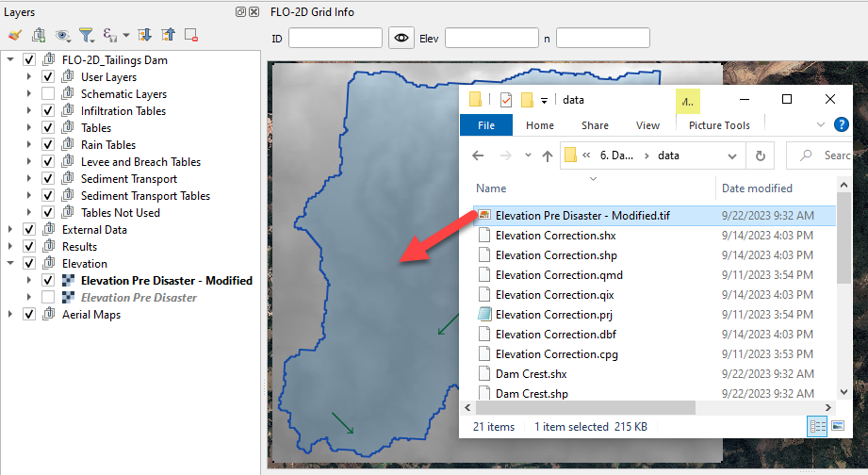Open the Filter Legend funnel icon
Screen dimensions: 868x475
click(x=87, y=36)
